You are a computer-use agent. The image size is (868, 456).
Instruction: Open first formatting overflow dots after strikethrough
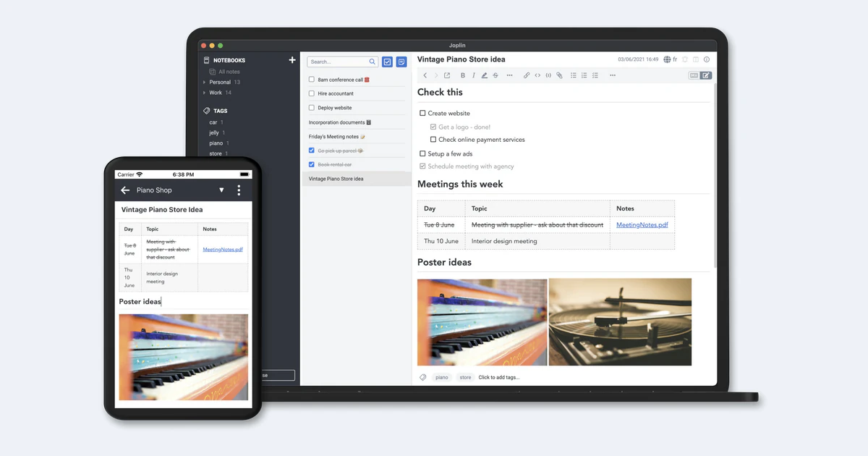(x=509, y=75)
